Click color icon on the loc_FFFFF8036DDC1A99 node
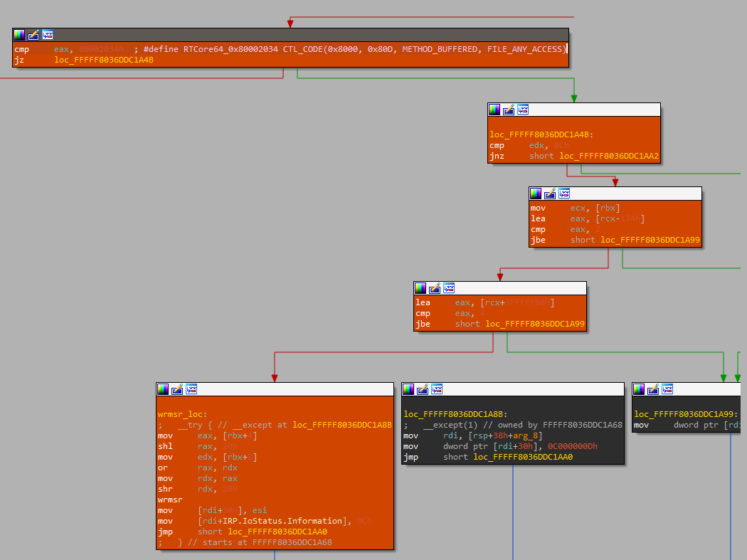747x560 pixels. 640,389
